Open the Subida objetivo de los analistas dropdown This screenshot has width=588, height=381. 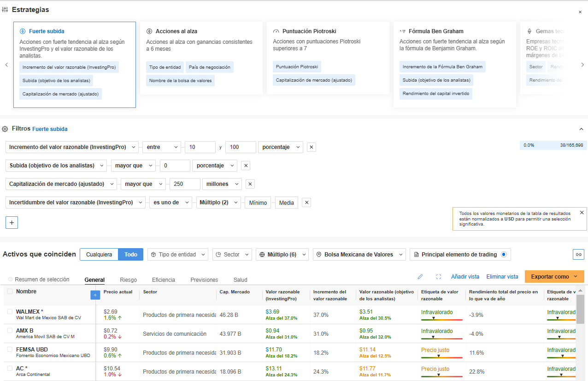tap(56, 166)
